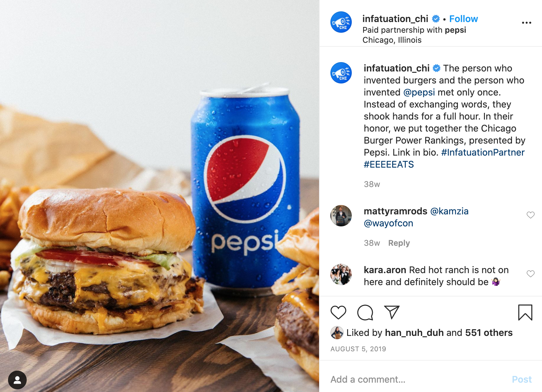Reply to mattyramrods' comment
The height and width of the screenshot is (392, 542).
click(x=399, y=243)
